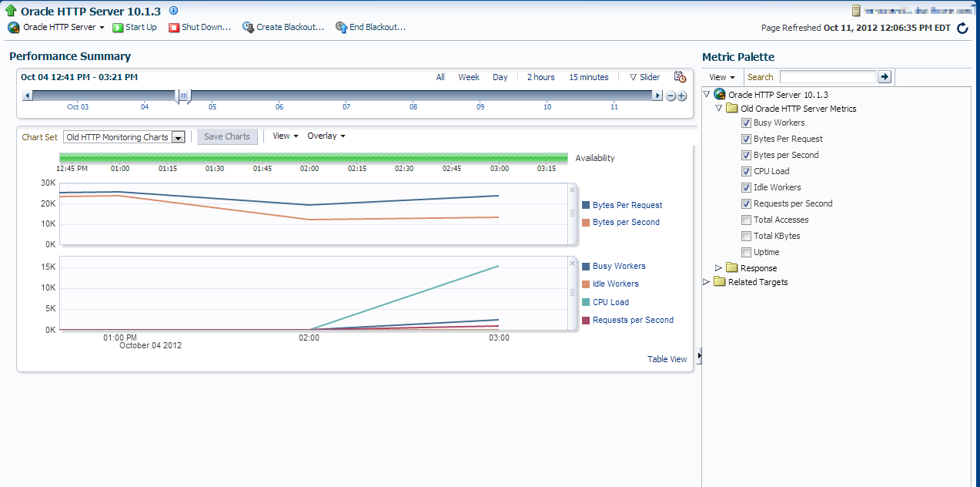
Task: Expand the Response tree node
Action: [719, 268]
